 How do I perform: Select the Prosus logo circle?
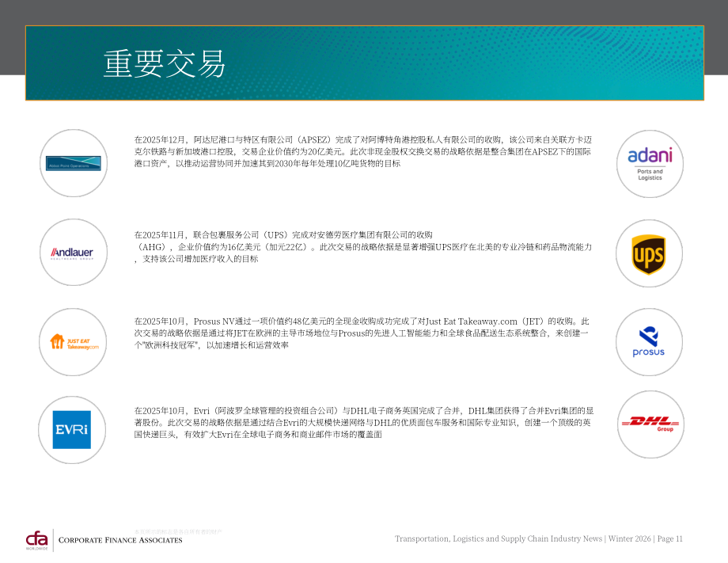click(x=649, y=342)
